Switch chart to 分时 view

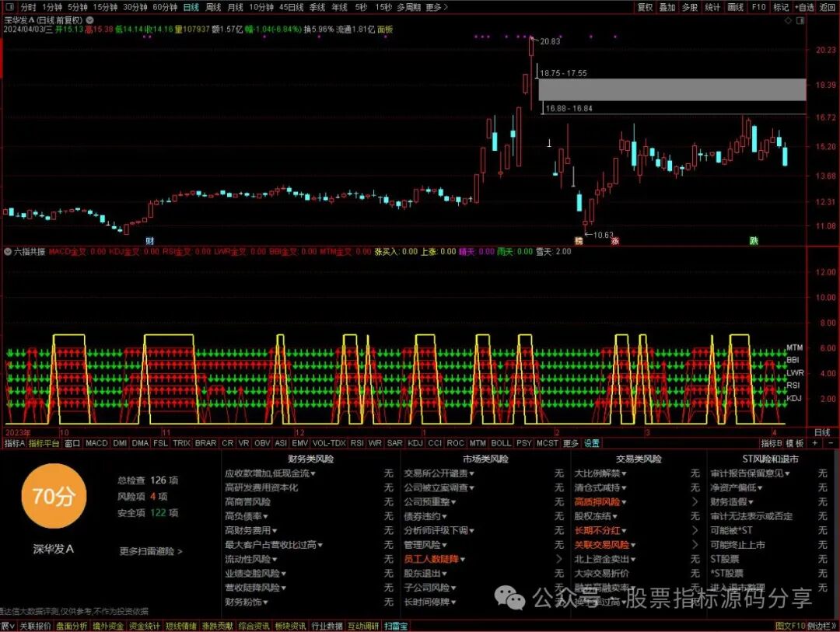tap(29, 7)
